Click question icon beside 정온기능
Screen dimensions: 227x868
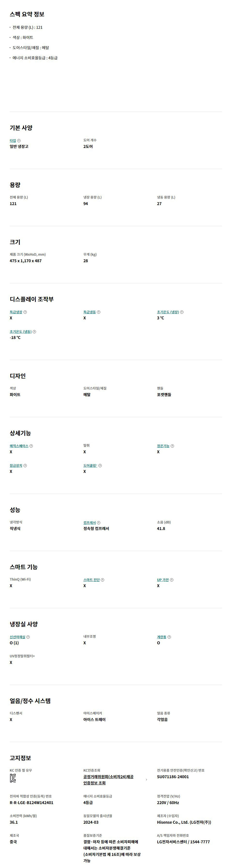click(173, 446)
